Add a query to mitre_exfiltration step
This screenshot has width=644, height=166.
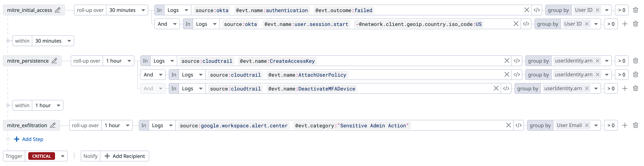pyautogui.click(x=625, y=125)
